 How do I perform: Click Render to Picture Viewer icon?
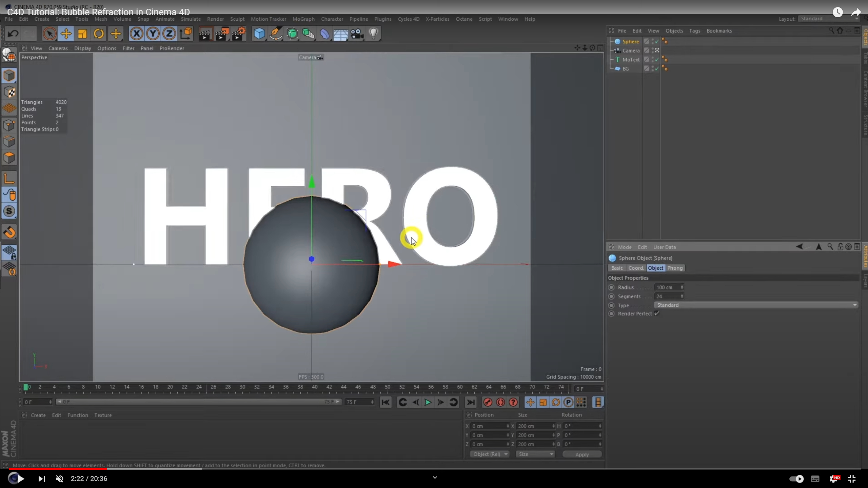point(222,34)
